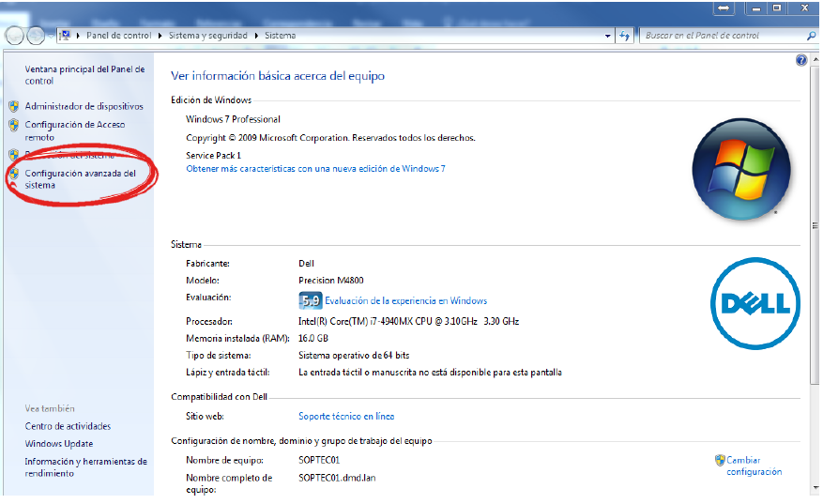
Task: Select Panel de control breadcrumb
Action: click(118, 35)
